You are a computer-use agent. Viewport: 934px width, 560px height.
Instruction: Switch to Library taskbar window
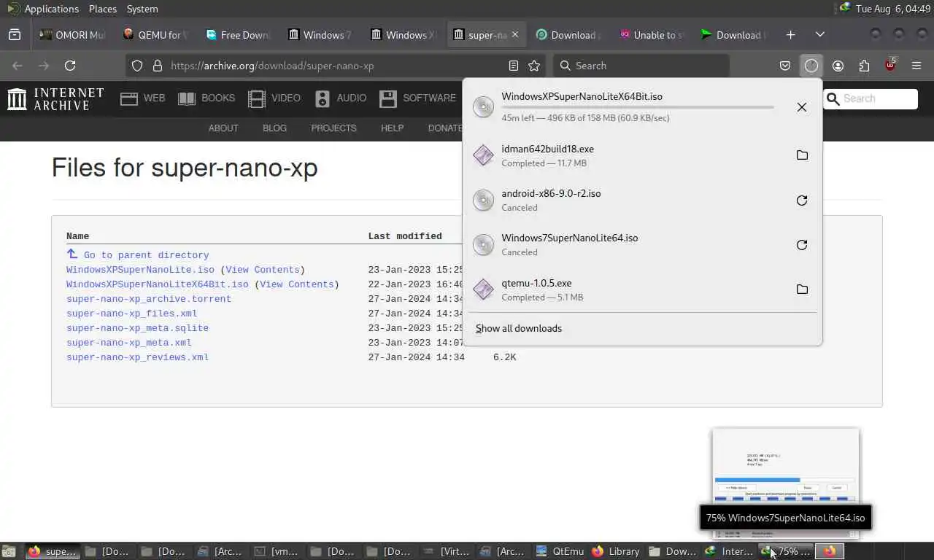pyautogui.click(x=617, y=551)
